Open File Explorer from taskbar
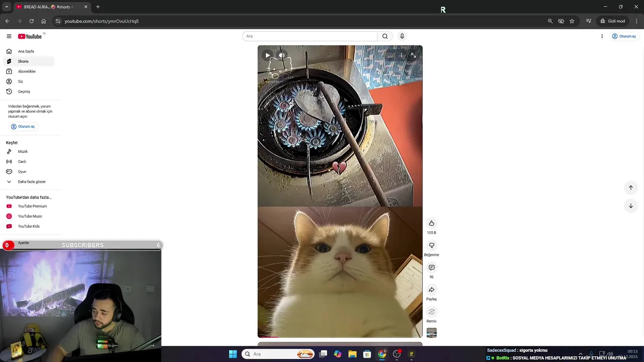The height and width of the screenshot is (362, 644). point(352,354)
